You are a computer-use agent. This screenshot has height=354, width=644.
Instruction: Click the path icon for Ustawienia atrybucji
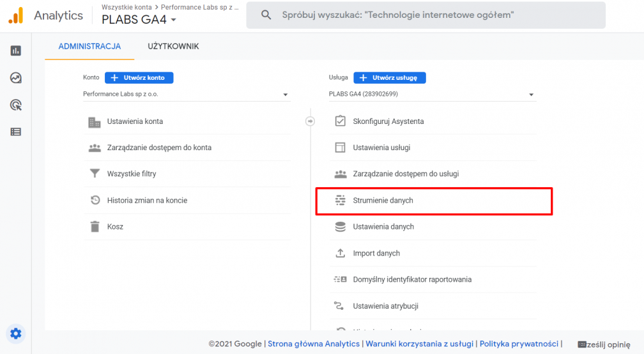(339, 306)
